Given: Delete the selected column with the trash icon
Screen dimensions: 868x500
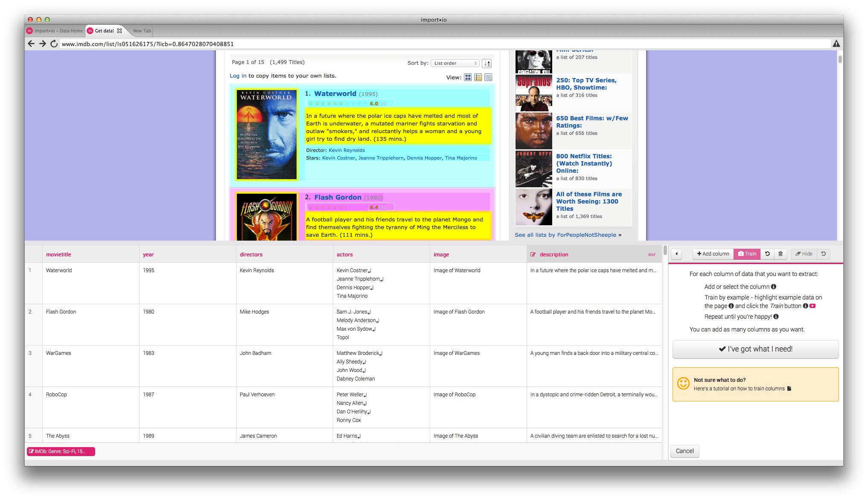Looking at the screenshot, I should tap(781, 254).
